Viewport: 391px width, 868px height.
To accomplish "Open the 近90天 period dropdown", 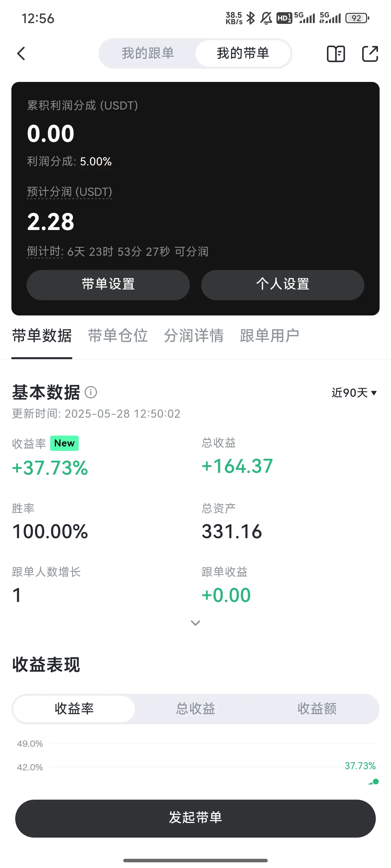I will pos(354,392).
